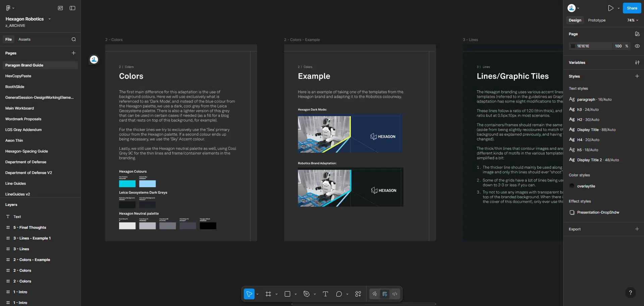Open the zoom level 74% dropdown

633,20
